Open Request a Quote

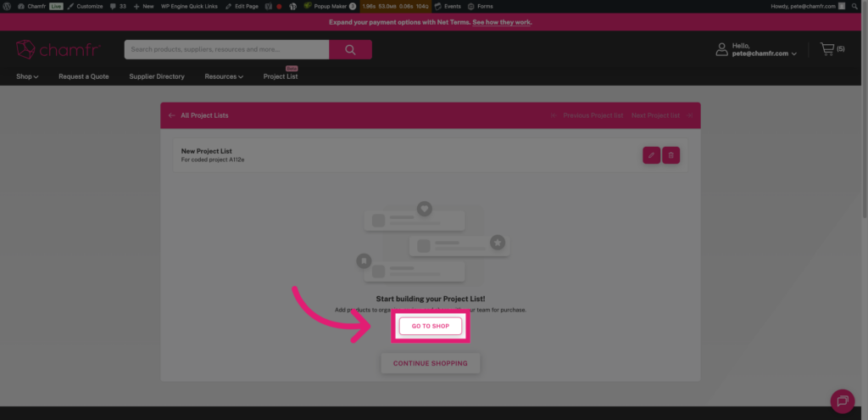[84, 76]
